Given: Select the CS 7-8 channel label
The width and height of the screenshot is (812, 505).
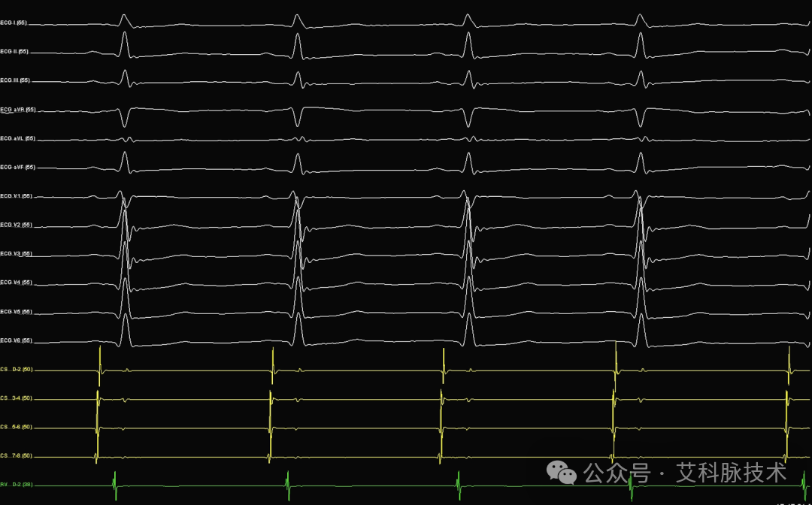Looking at the screenshot, I should (x=17, y=456).
